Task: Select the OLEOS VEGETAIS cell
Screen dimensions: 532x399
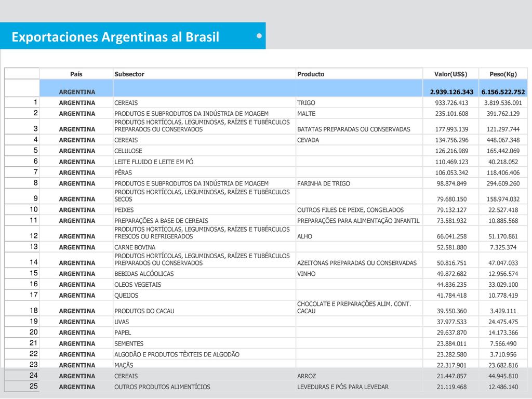Action: coord(138,285)
